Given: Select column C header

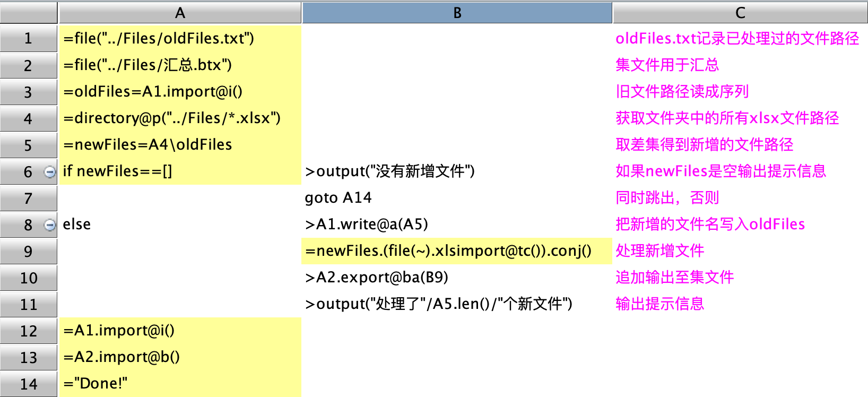Looking at the screenshot, I should (740, 13).
